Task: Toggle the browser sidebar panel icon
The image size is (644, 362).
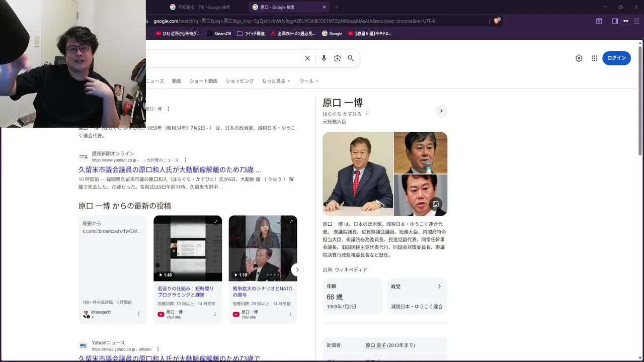Action: click(x=615, y=21)
